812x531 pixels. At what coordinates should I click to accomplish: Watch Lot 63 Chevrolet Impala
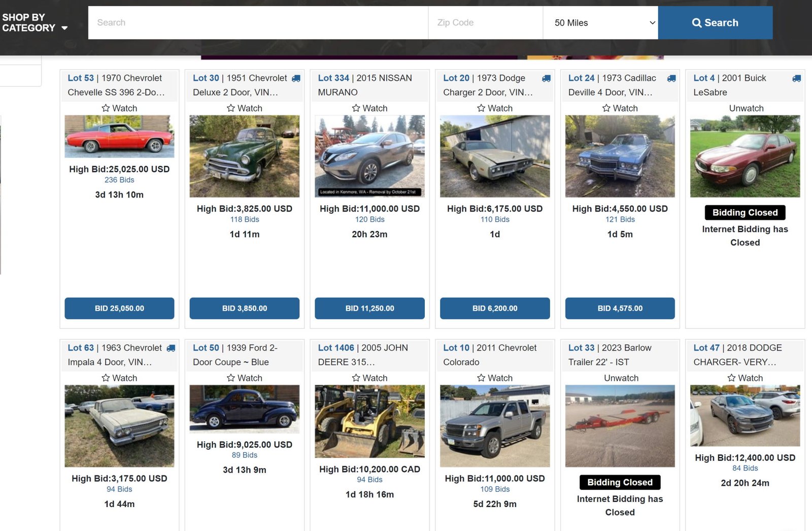point(119,378)
